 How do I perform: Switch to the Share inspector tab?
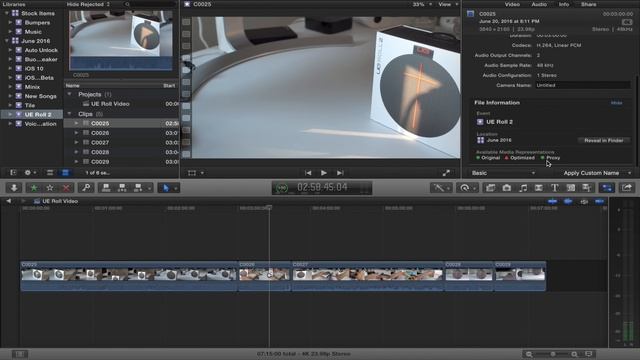point(589,4)
